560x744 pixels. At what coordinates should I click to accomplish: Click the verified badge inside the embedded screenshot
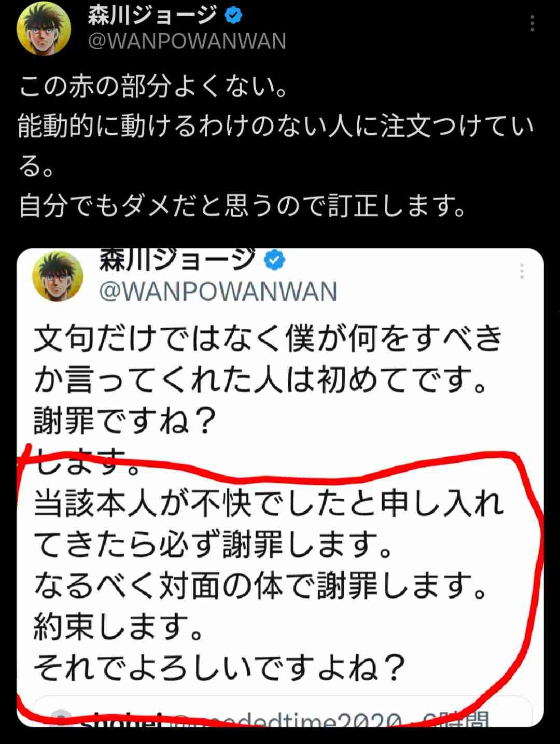point(275,260)
